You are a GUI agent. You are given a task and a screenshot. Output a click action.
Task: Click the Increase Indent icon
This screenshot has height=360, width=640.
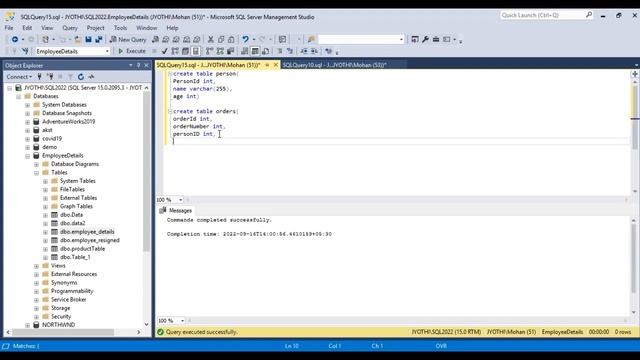314,51
